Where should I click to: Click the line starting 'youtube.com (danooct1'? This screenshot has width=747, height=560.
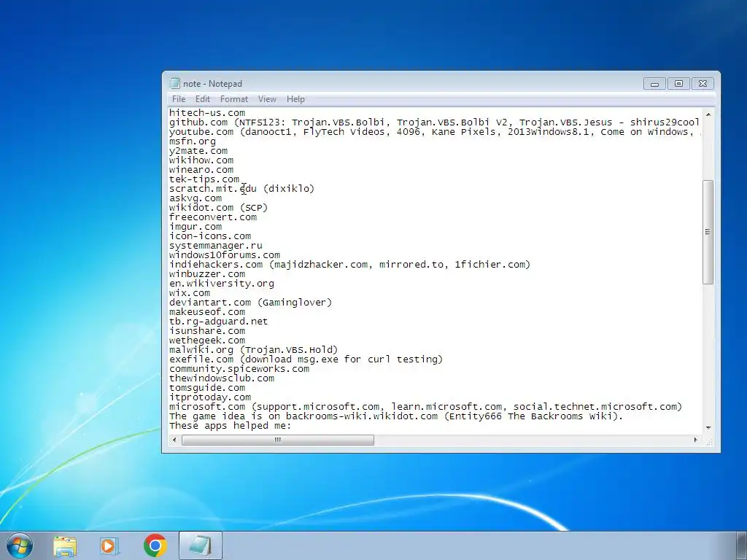(x=435, y=132)
